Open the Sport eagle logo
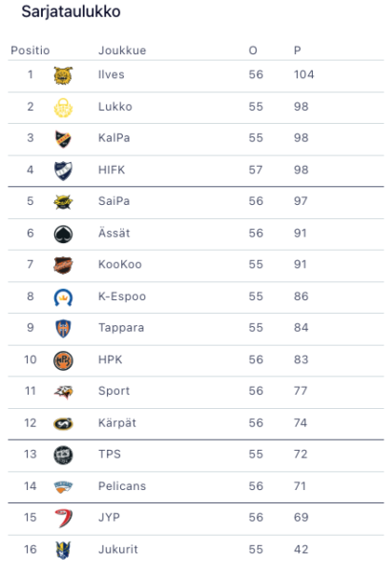 pos(63,392)
